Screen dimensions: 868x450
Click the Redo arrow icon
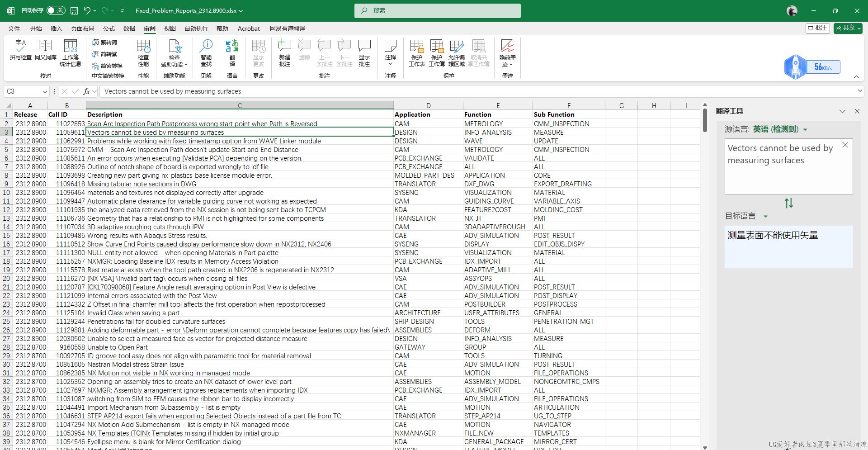click(105, 10)
